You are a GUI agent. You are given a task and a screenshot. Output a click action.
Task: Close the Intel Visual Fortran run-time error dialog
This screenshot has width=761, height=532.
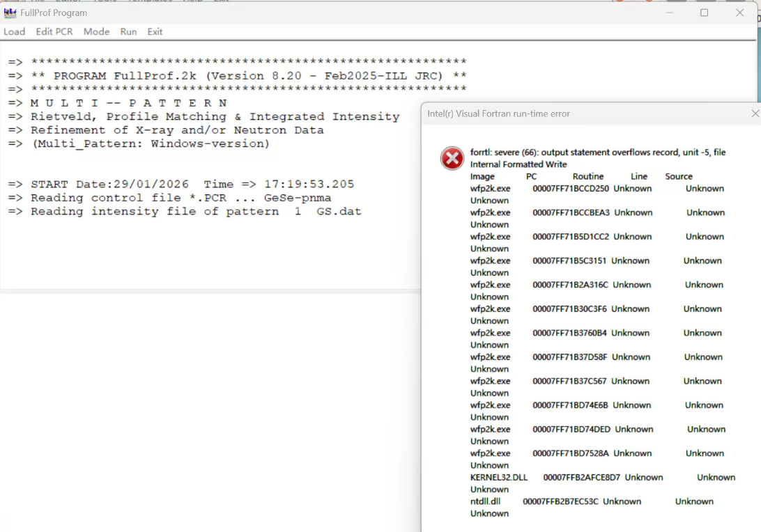click(755, 114)
